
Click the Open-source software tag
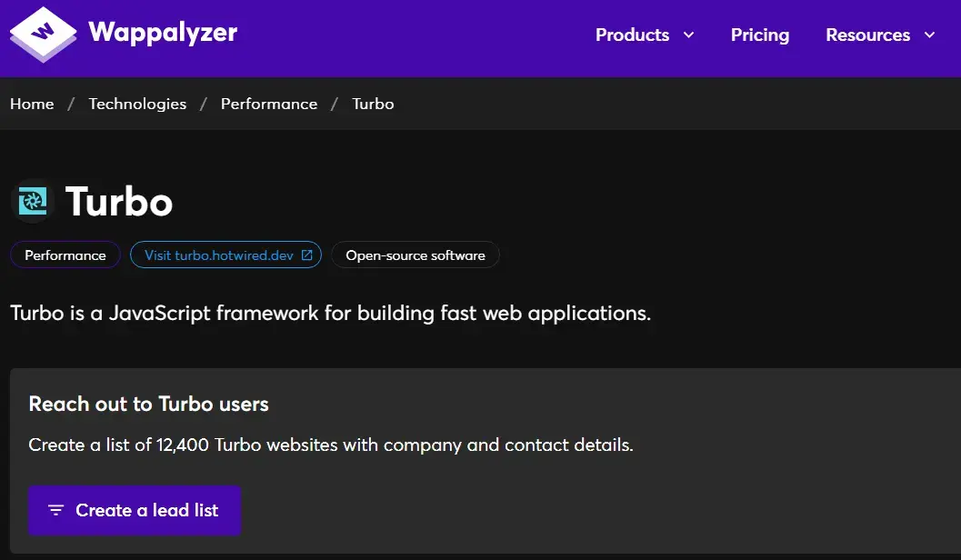[x=415, y=255]
